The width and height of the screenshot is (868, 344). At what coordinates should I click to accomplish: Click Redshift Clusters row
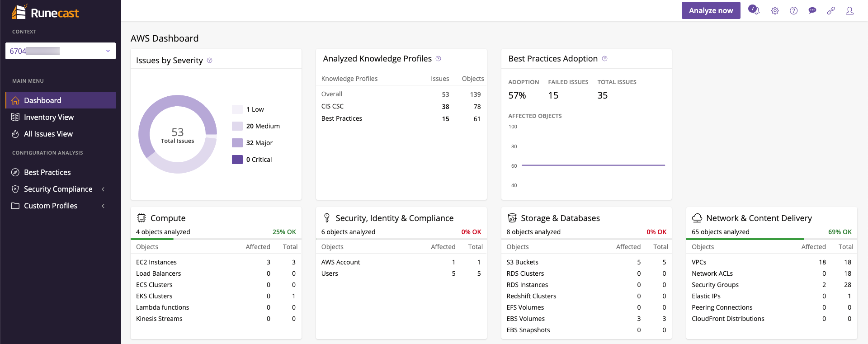pyautogui.click(x=586, y=296)
